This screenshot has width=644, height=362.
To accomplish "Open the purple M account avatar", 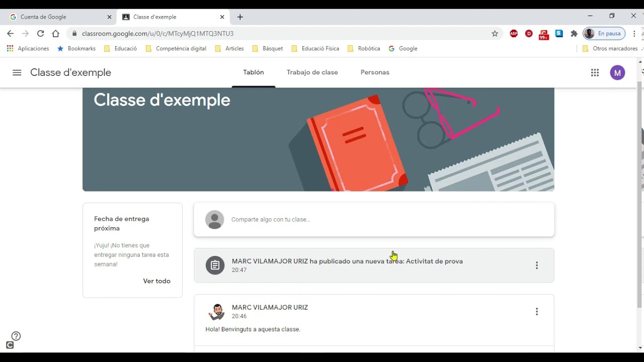I will point(617,72).
